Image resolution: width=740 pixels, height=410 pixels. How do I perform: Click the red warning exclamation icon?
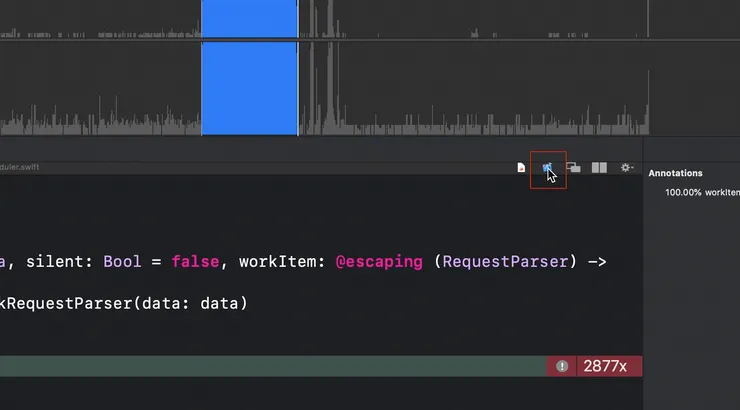coord(562,366)
